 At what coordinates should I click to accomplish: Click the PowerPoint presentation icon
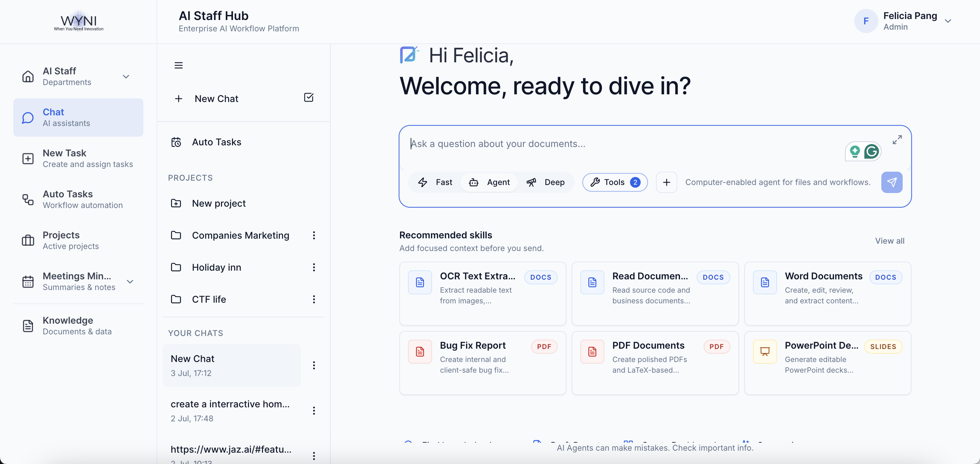coord(765,351)
